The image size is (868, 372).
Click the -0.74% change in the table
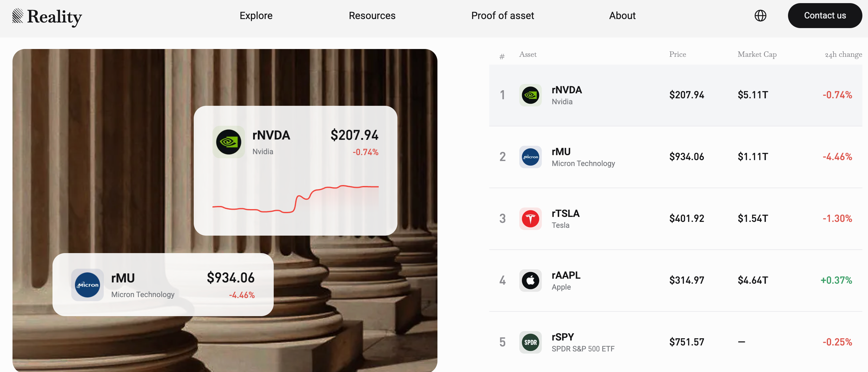pyautogui.click(x=837, y=95)
